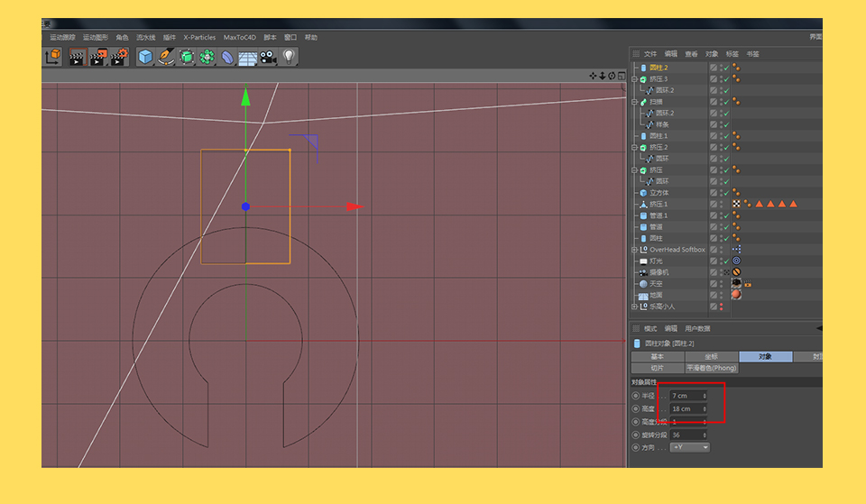Click the Light bulb toolbar icon
Viewport: 866px width, 504px height.
pyautogui.click(x=289, y=56)
